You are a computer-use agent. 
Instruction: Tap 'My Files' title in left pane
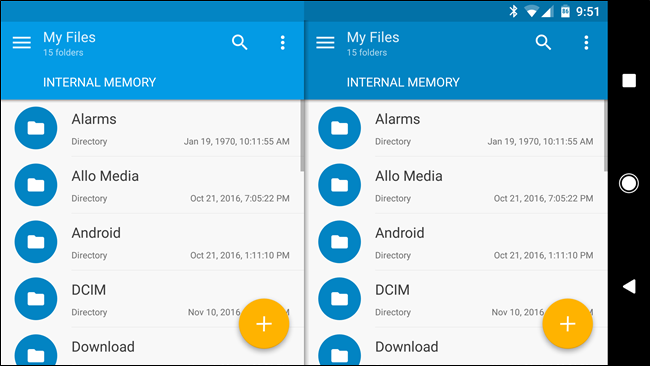pos(69,37)
